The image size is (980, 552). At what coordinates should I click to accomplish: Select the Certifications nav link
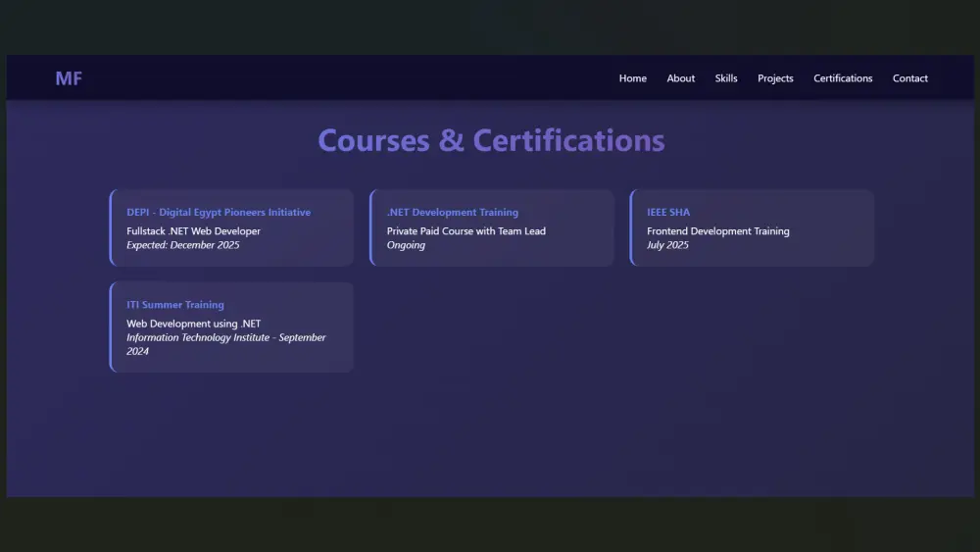[843, 78]
